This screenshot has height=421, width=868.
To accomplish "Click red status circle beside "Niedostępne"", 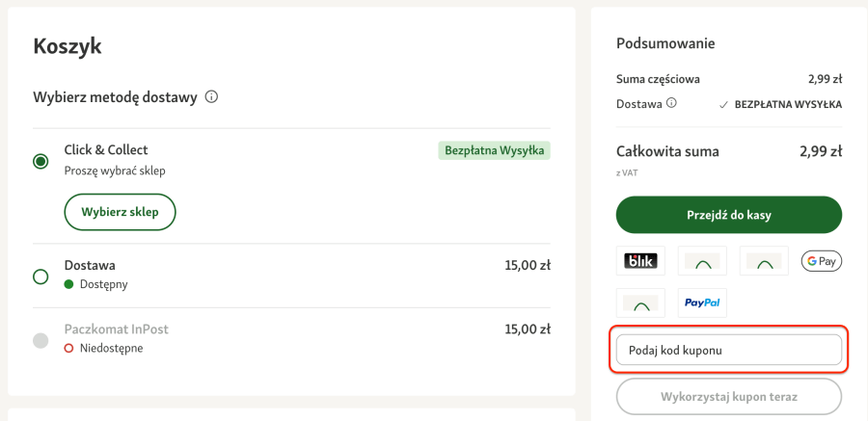I will [68, 348].
